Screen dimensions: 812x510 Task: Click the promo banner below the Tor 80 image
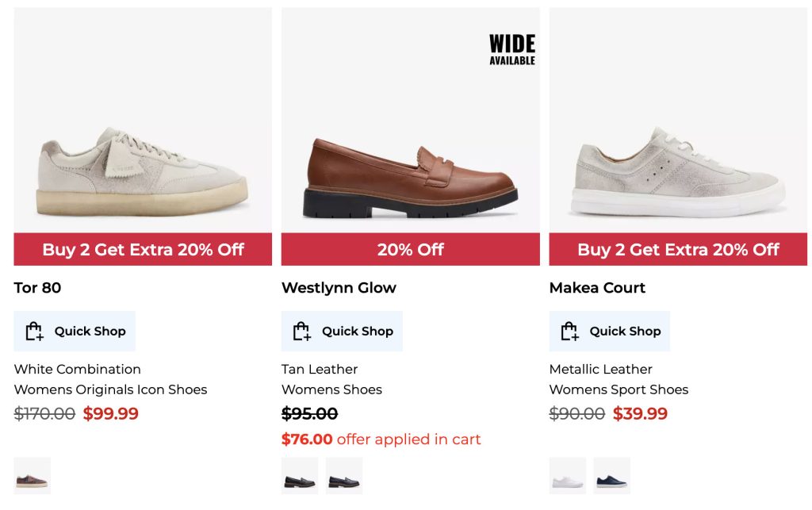coord(143,250)
